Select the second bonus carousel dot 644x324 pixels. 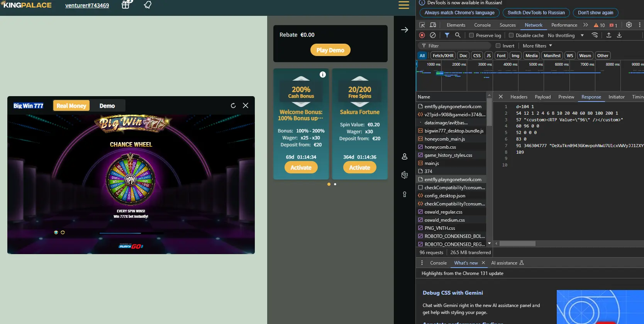[335, 184]
